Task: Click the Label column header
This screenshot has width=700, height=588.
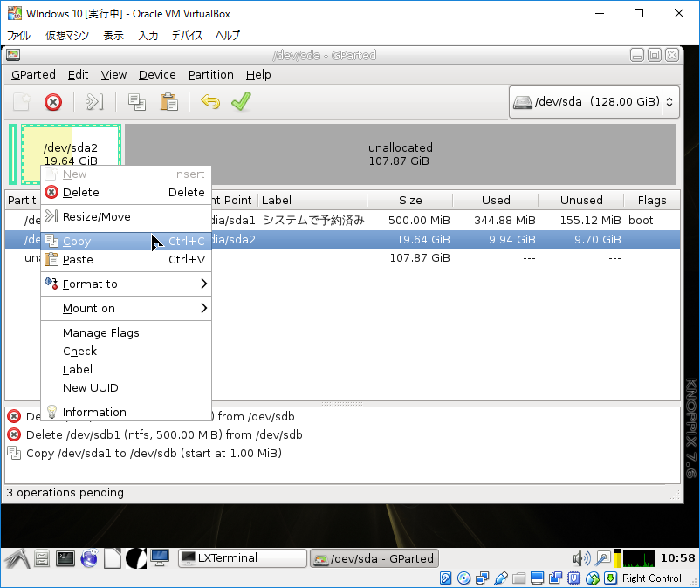Action: click(x=312, y=200)
